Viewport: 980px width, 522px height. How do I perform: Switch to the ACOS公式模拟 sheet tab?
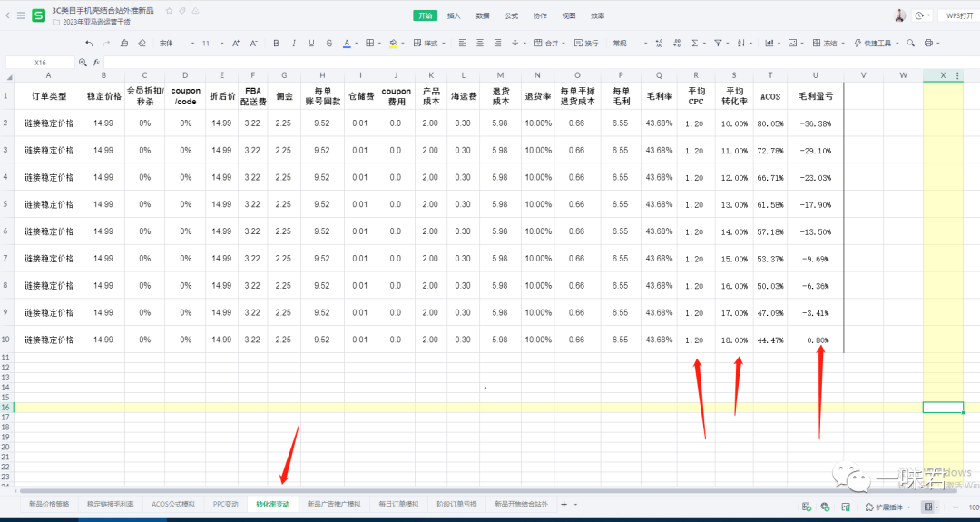coord(172,504)
